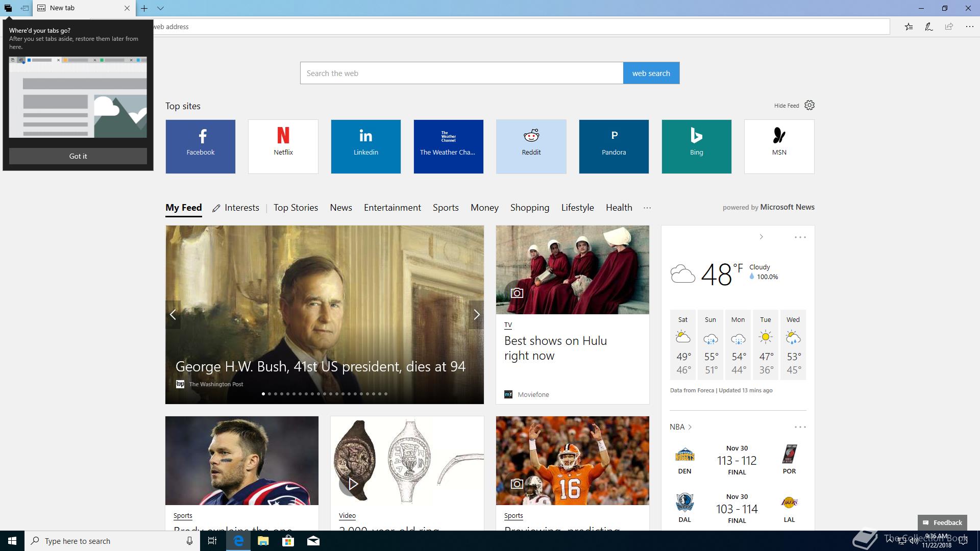
Task: Open the Reddit top site tile
Action: [x=531, y=146]
